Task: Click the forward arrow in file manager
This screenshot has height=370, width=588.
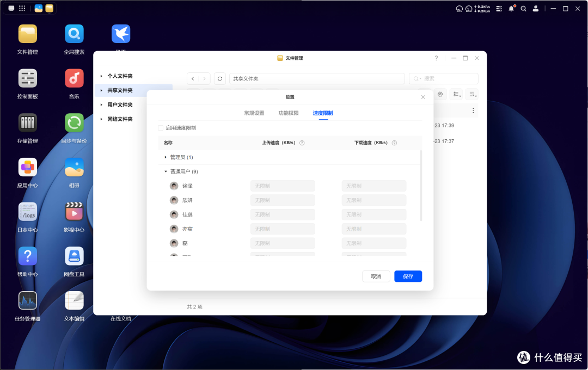Action: (204, 79)
